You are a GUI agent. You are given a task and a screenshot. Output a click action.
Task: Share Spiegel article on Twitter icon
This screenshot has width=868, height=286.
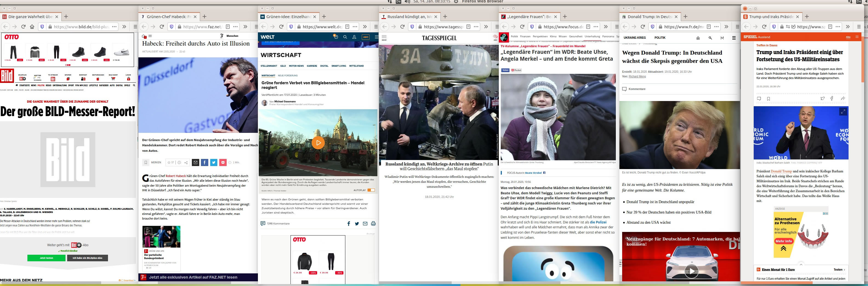(x=823, y=99)
